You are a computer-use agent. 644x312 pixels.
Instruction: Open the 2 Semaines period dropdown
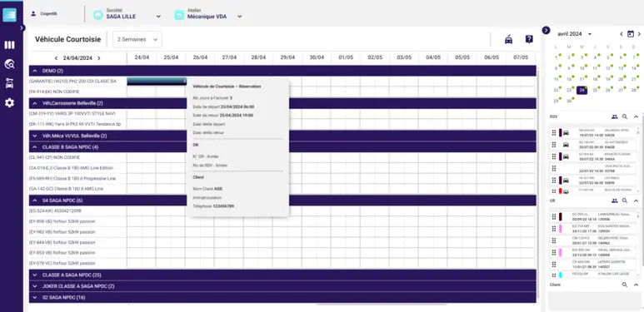point(137,39)
